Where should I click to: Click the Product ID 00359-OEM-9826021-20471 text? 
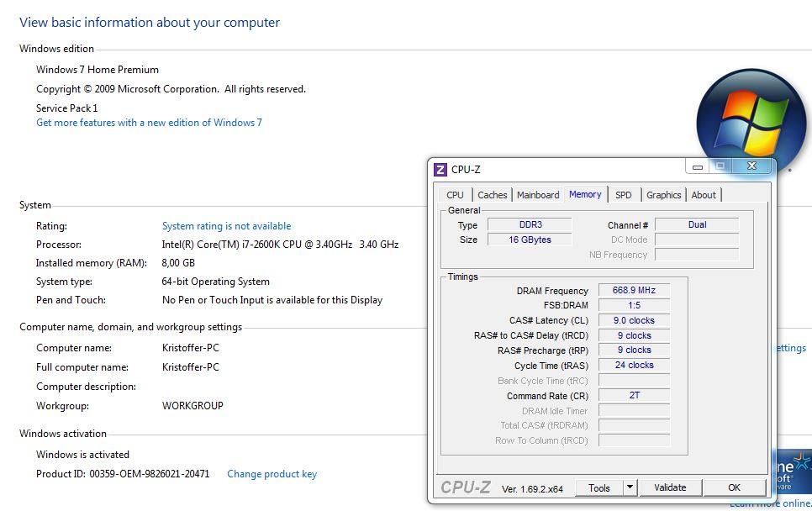click(x=123, y=474)
